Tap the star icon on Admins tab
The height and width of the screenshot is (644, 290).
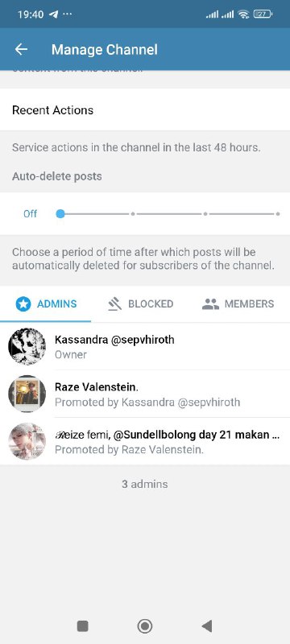23,304
